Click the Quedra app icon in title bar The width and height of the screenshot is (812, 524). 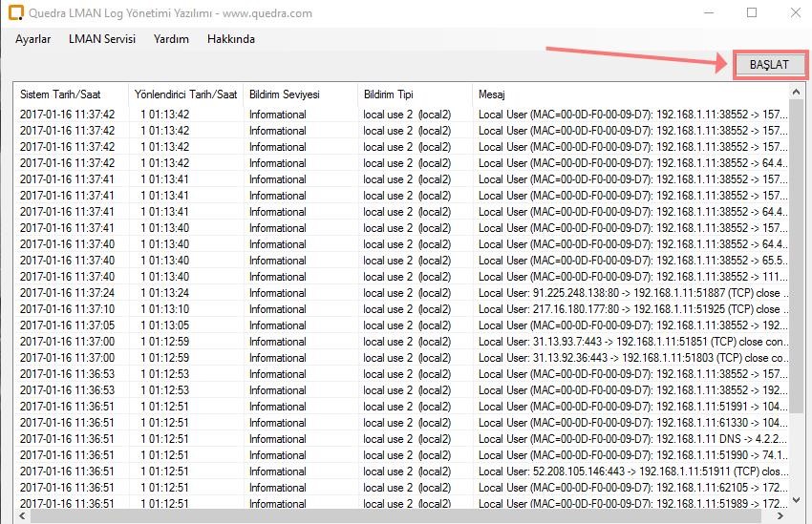click(15, 12)
